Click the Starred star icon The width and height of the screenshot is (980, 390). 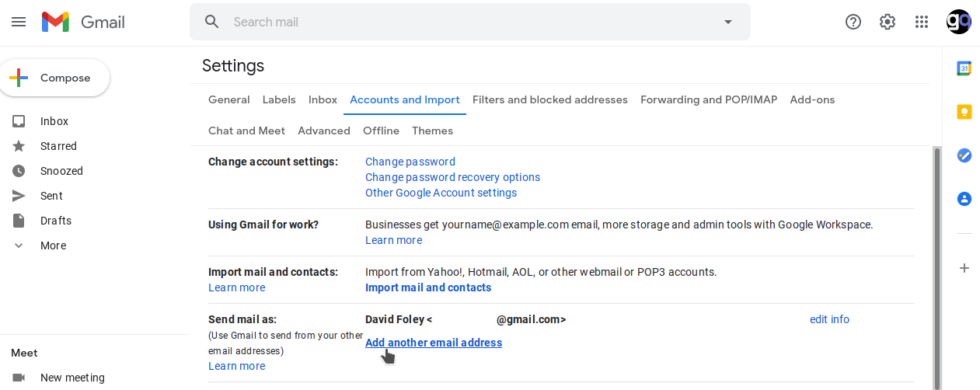(19, 146)
